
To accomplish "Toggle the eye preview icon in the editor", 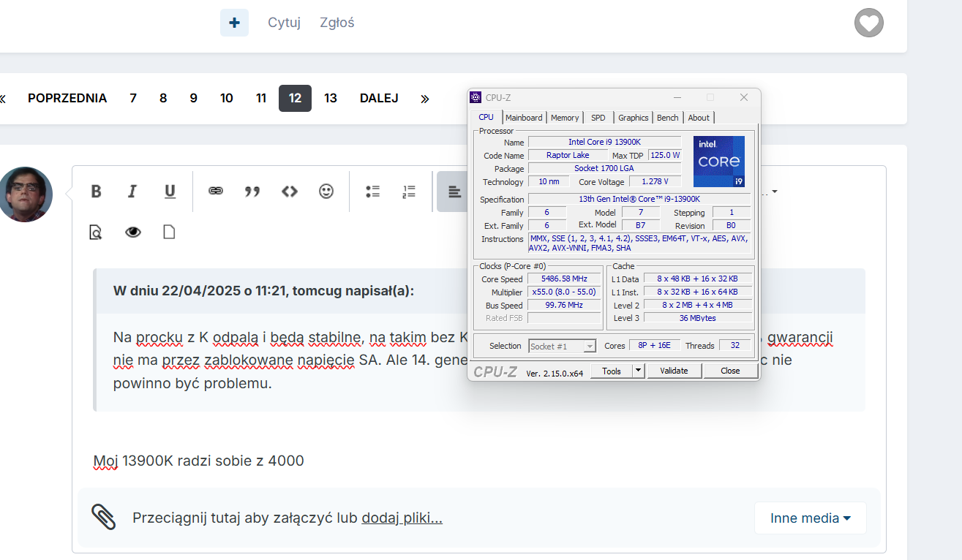I will pos(132,232).
